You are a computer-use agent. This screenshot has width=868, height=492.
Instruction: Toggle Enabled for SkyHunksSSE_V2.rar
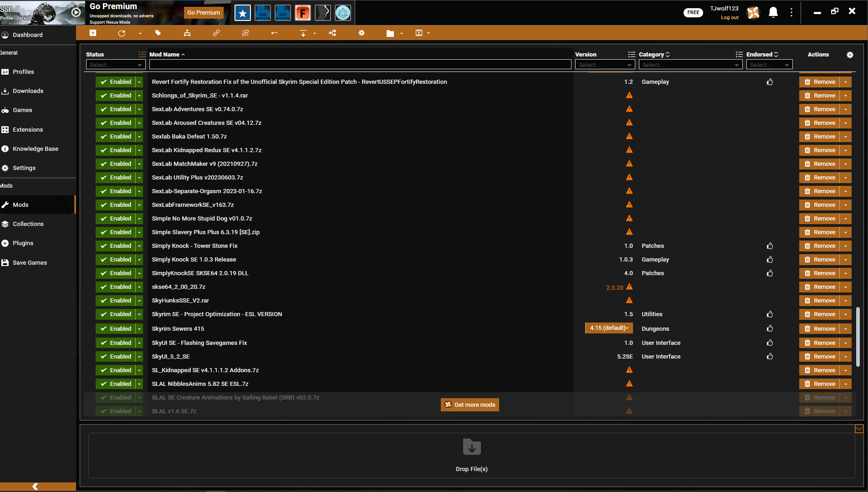(x=116, y=301)
